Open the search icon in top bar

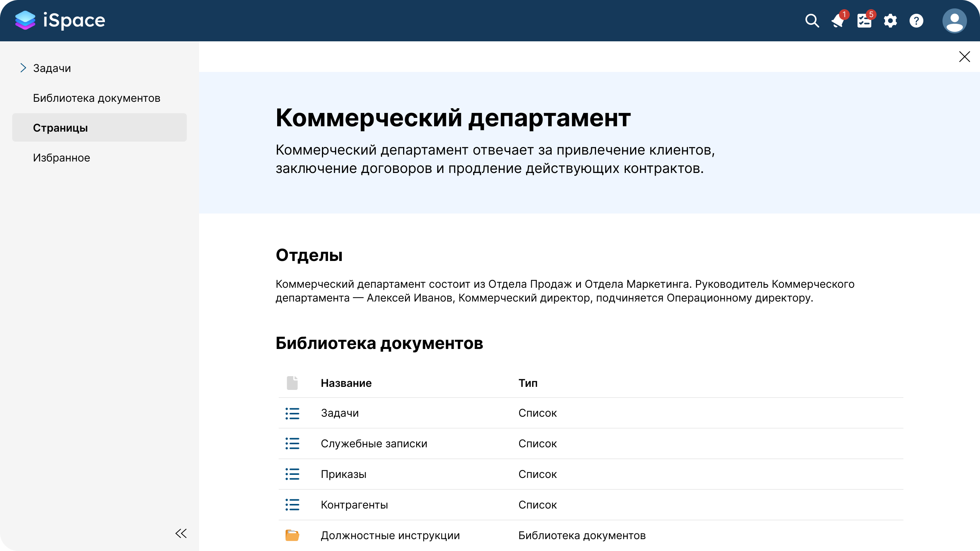(812, 21)
